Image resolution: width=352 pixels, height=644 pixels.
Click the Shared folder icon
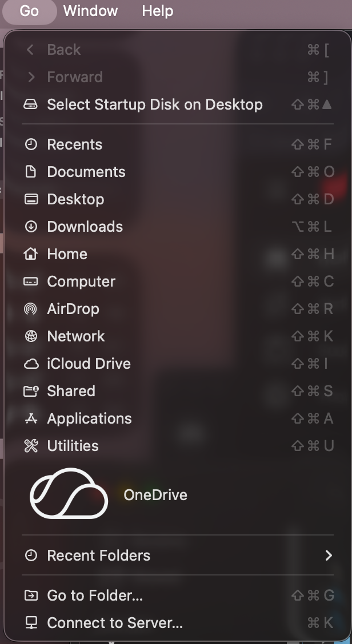point(31,391)
